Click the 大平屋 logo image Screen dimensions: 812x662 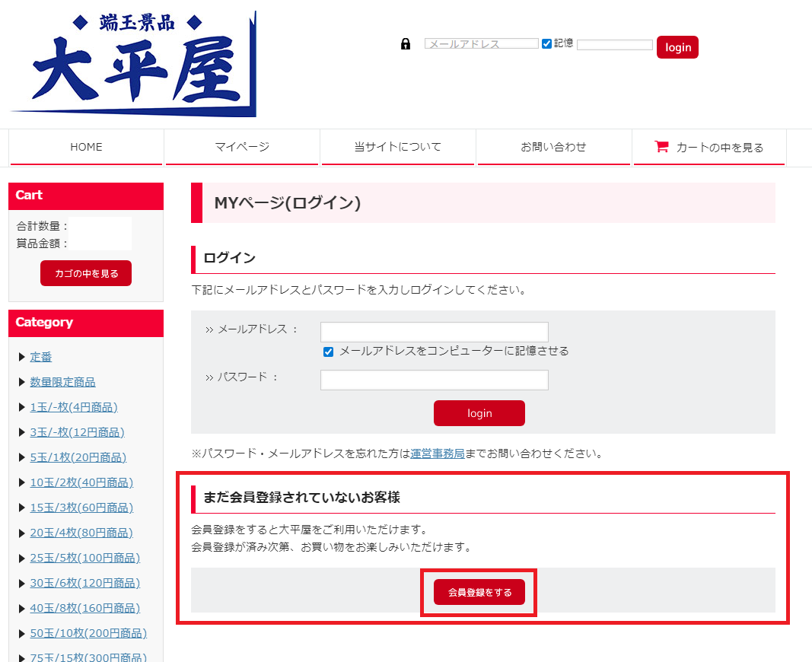[129, 62]
